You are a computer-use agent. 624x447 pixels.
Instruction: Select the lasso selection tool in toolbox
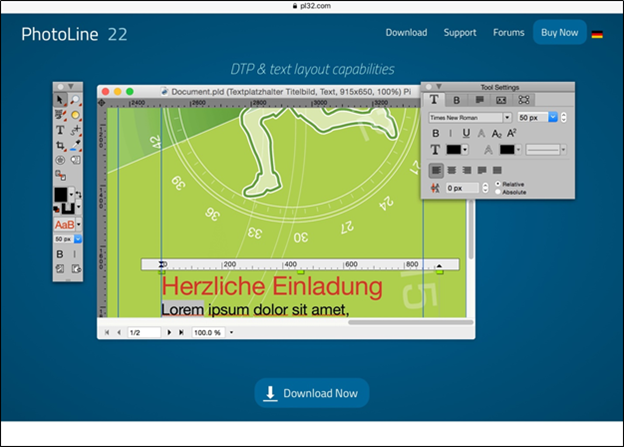pyautogui.click(x=60, y=115)
